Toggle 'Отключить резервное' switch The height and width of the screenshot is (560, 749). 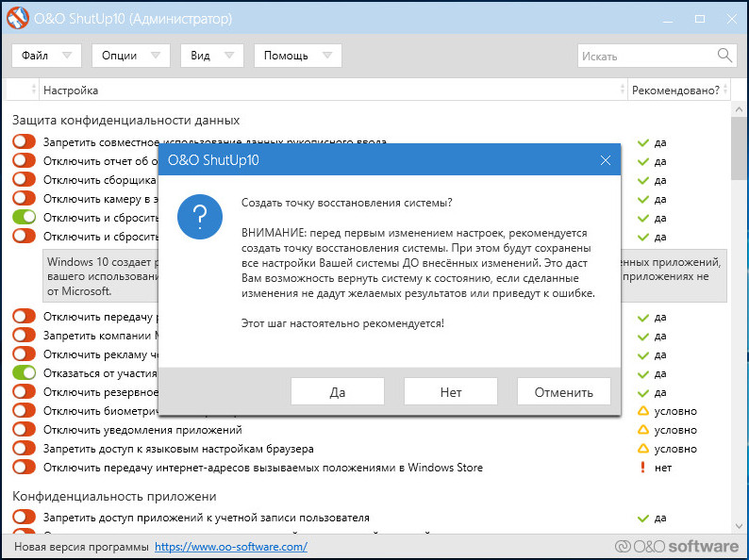(25, 391)
